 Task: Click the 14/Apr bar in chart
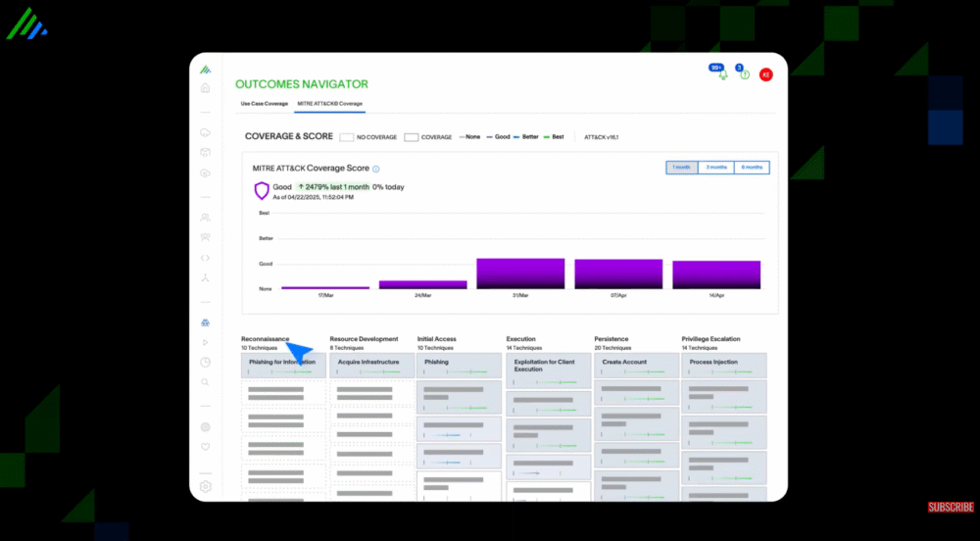point(716,274)
